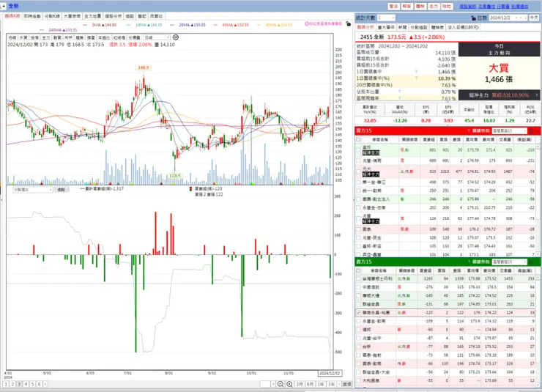This screenshot has height=392, width=542.
Task: Tick the checkbox for 台灣摩根士丹利 row
Action: [358, 278]
